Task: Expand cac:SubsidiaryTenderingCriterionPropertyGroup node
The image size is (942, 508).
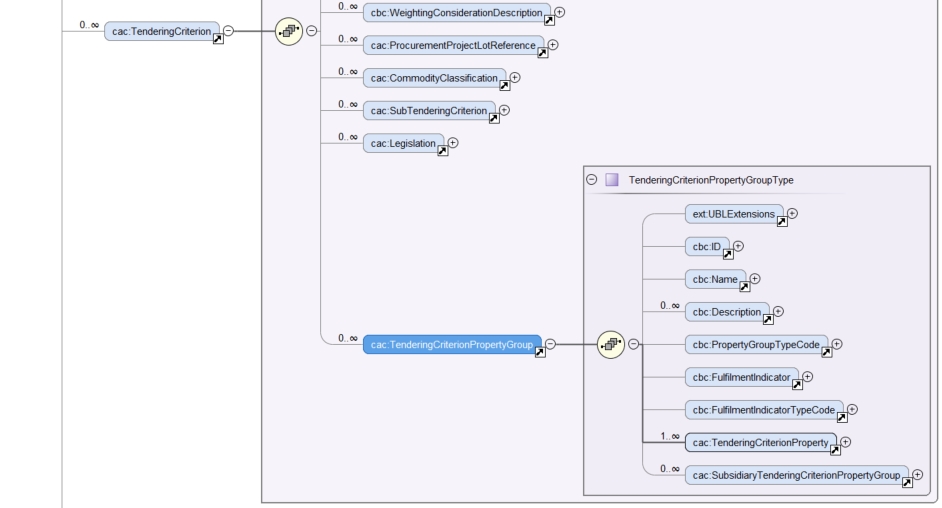Action: [918, 475]
